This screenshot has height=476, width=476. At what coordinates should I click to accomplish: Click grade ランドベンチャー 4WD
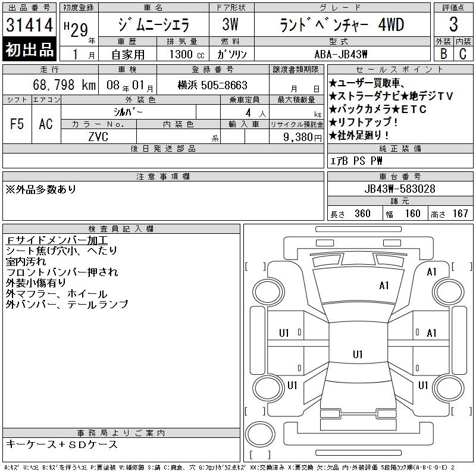[x=342, y=25]
